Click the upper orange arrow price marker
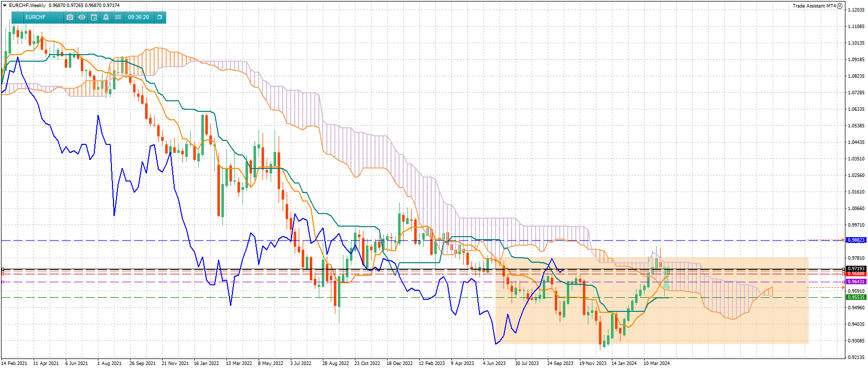The height and width of the screenshot is (369, 868). point(843,240)
